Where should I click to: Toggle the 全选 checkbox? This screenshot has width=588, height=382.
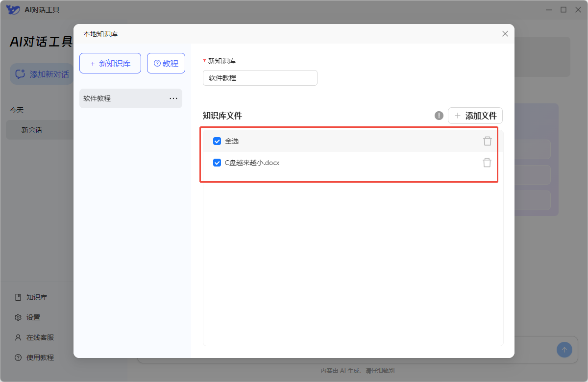[x=217, y=141]
